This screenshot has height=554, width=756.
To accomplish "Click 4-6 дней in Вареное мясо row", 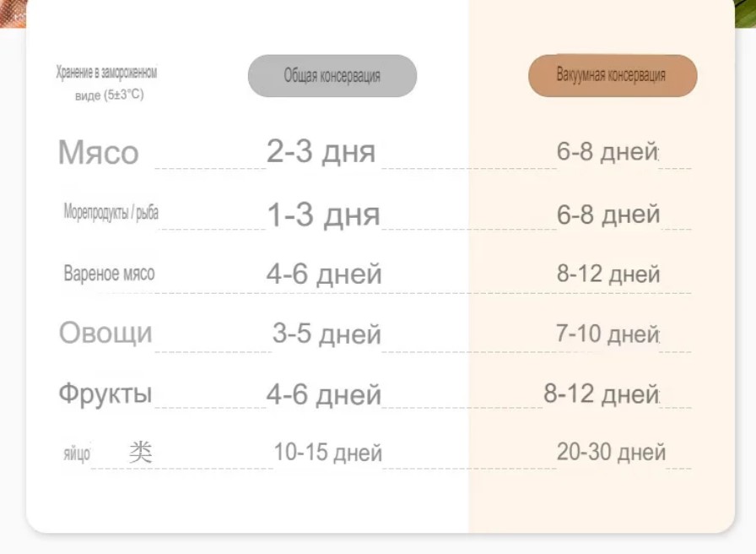I will click(324, 274).
